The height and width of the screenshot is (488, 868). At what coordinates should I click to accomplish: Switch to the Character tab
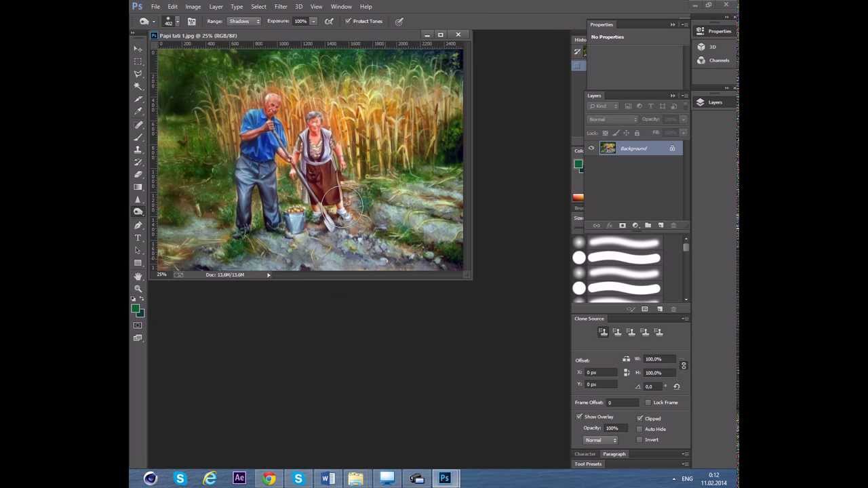pyautogui.click(x=585, y=454)
